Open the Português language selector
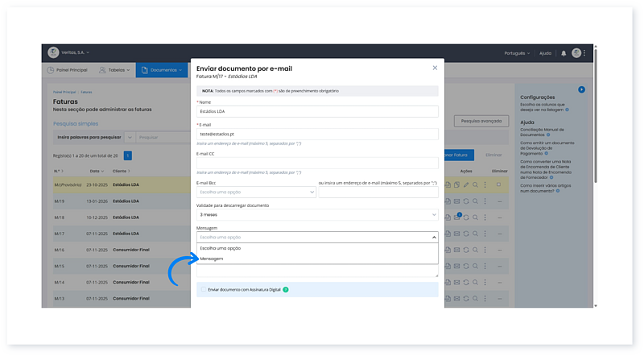 pyautogui.click(x=515, y=53)
